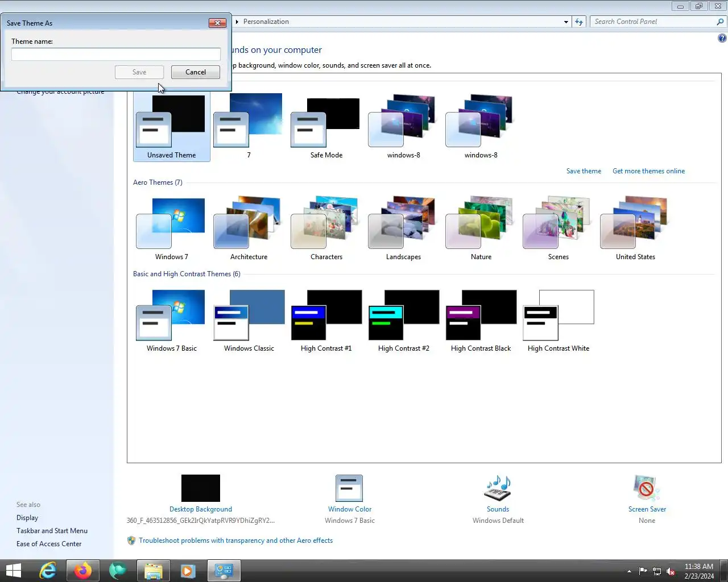
Task: Click the refresh button beside address bar
Action: pos(579,22)
